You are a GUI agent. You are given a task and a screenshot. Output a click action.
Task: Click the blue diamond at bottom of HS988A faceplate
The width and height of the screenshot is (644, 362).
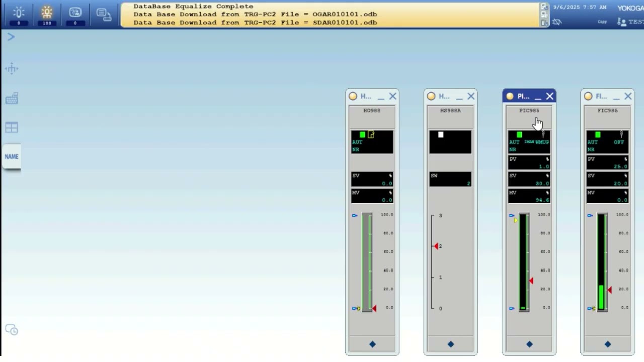tap(451, 344)
